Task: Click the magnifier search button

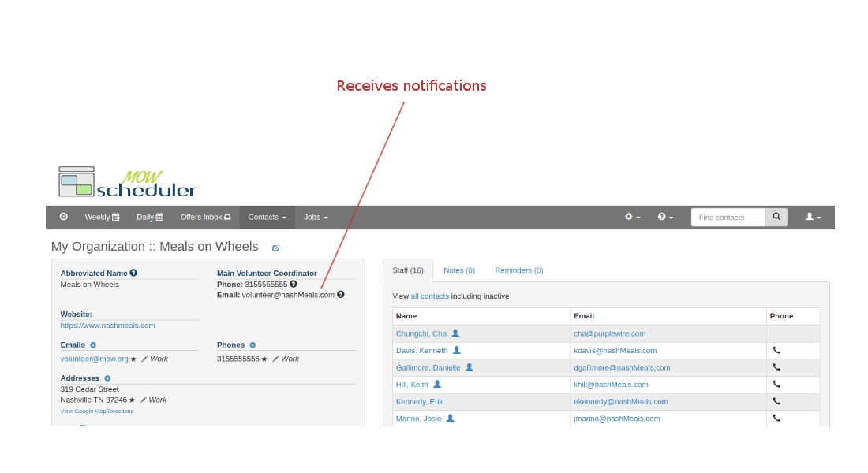Action: click(x=776, y=218)
